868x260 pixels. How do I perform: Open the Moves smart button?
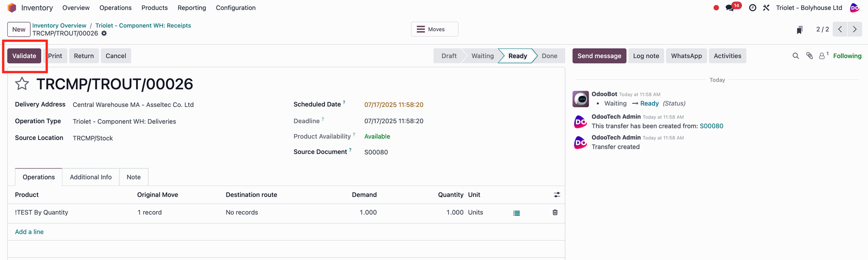click(434, 29)
